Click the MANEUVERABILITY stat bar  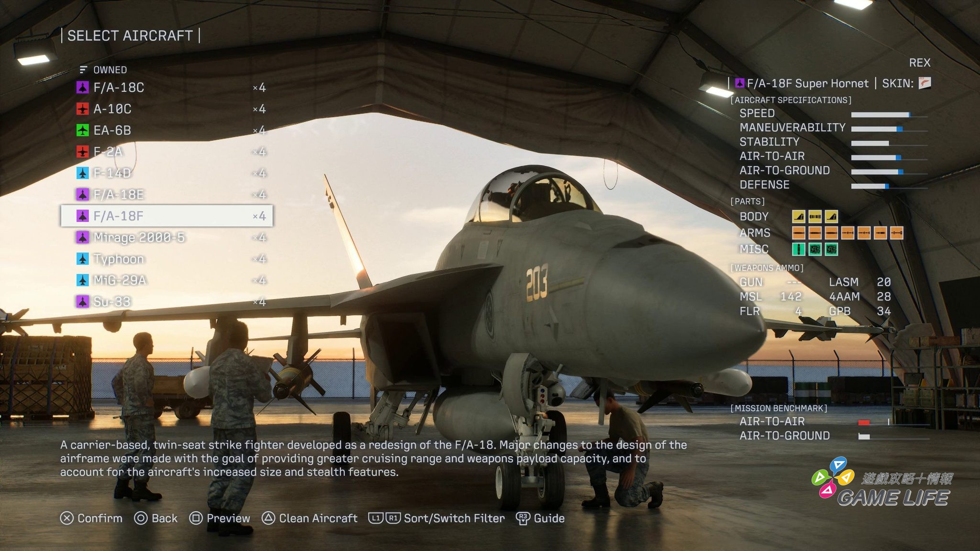tap(889, 129)
